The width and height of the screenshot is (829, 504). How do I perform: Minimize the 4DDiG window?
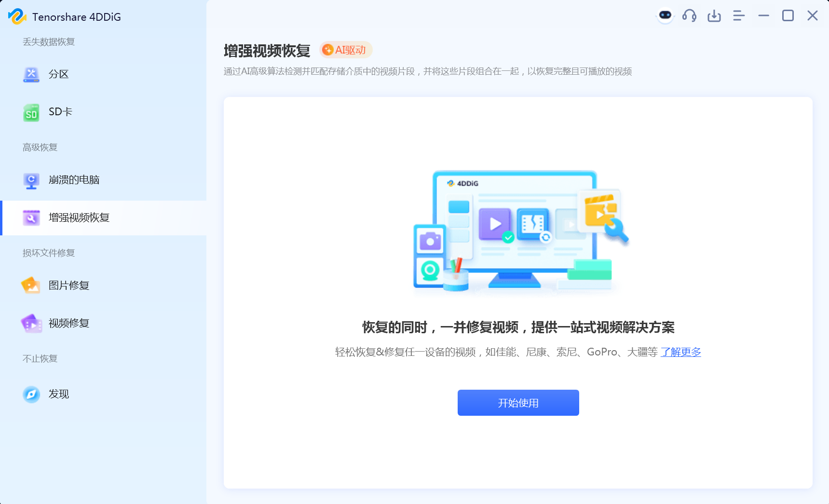point(763,16)
